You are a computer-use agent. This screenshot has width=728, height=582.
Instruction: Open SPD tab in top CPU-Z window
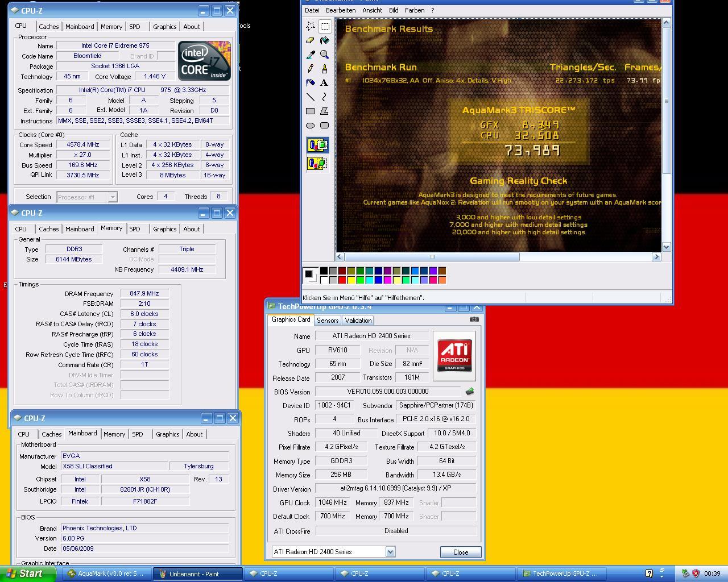(x=135, y=27)
